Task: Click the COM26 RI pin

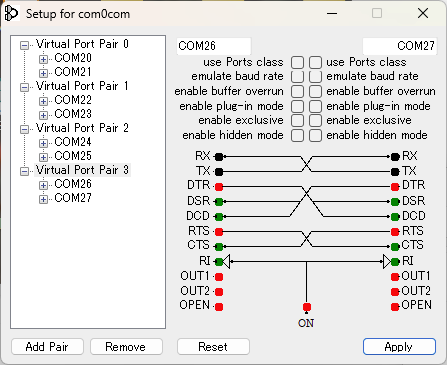Action: [x=219, y=262]
